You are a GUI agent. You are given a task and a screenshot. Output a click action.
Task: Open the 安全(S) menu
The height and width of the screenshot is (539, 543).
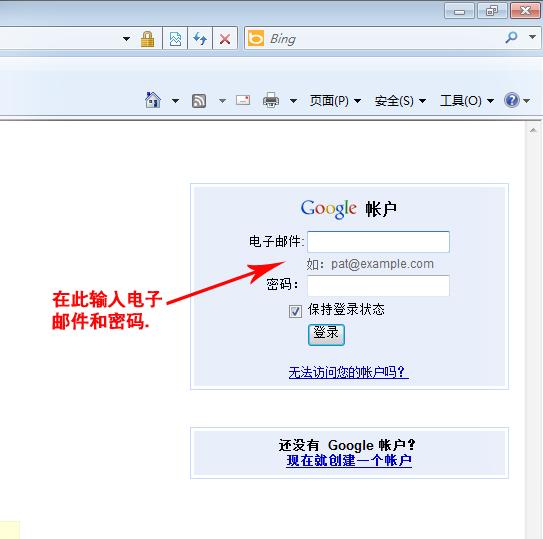tap(400, 100)
